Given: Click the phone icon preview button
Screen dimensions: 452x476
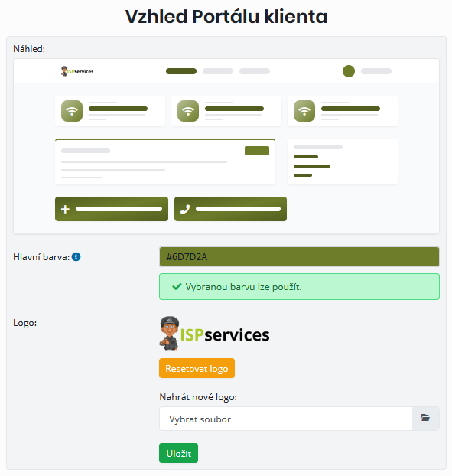Looking at the screenshot, I should pyautogui.click(x=230, y=209).
